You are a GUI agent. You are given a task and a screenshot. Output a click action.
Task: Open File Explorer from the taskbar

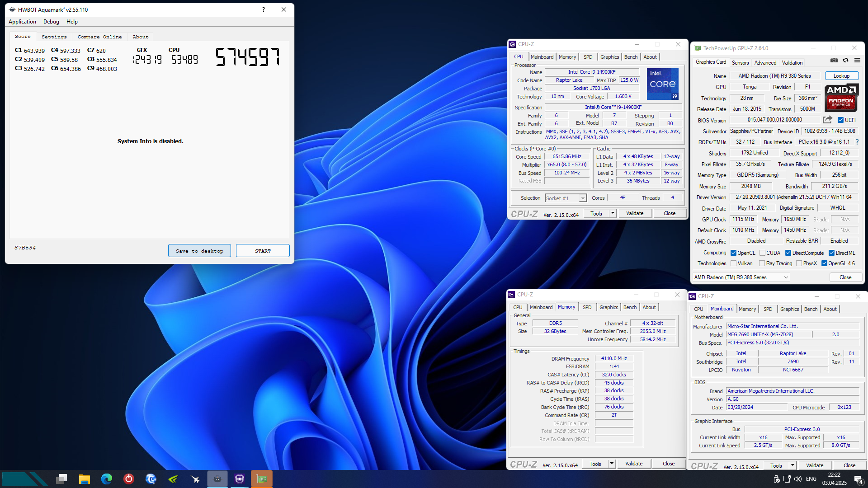tap(84, 479)
